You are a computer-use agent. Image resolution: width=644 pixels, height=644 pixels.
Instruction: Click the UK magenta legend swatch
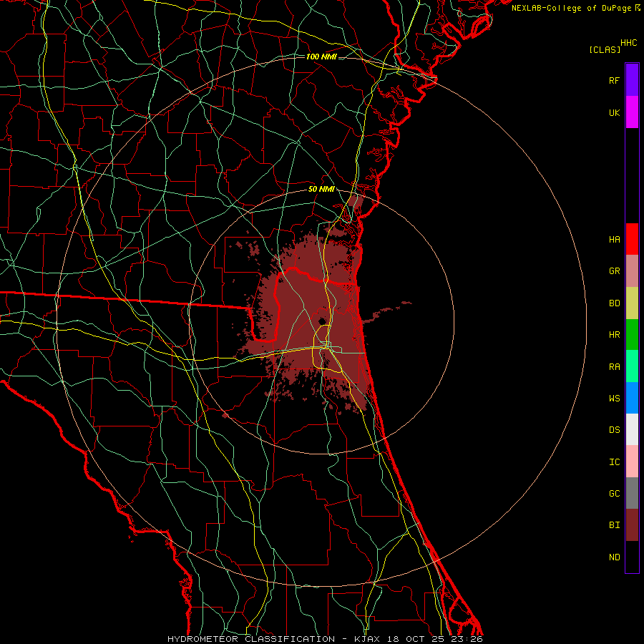coord(632,112)
